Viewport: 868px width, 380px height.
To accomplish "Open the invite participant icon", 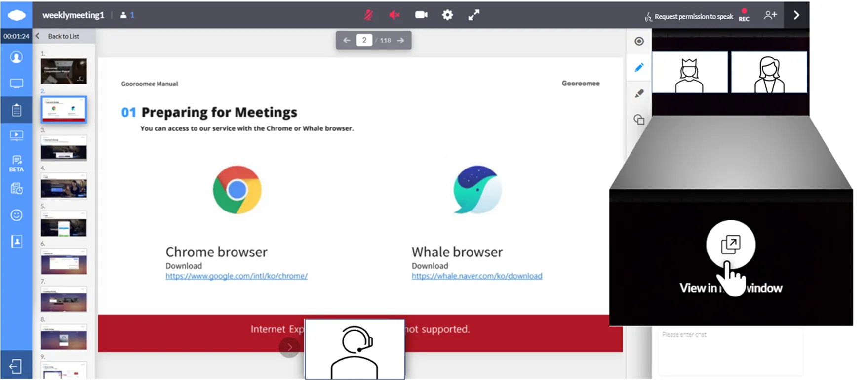I will click(770, 15).
